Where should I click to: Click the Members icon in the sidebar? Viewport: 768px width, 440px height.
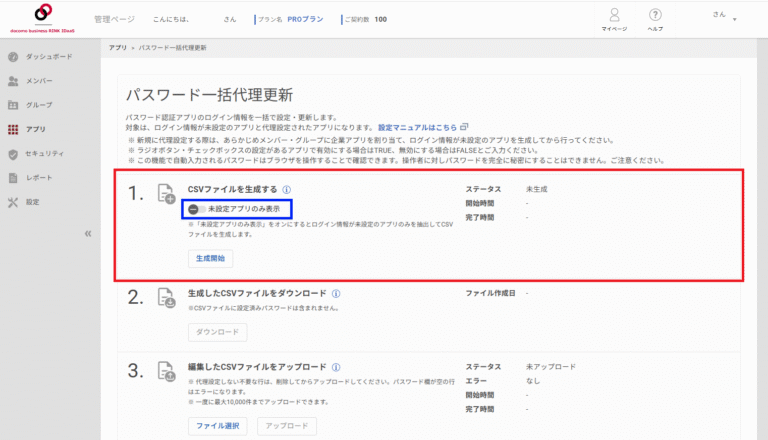[13, 80]
